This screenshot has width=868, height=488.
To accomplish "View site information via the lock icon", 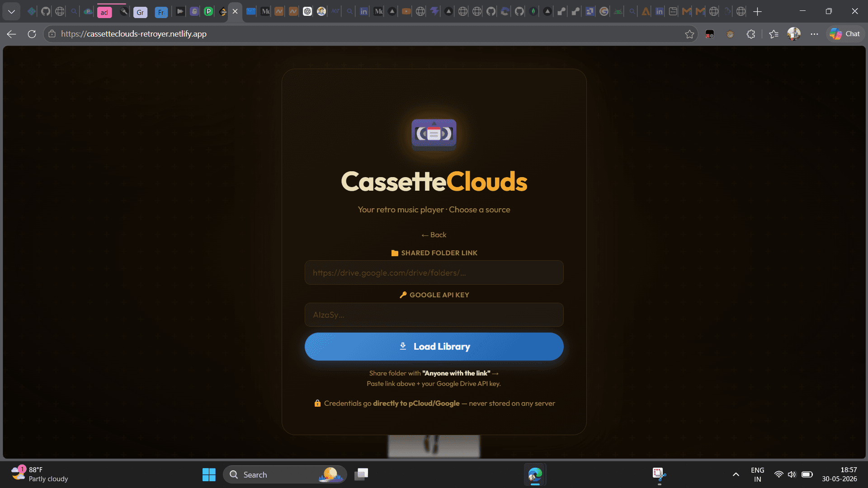I will 52,34.
